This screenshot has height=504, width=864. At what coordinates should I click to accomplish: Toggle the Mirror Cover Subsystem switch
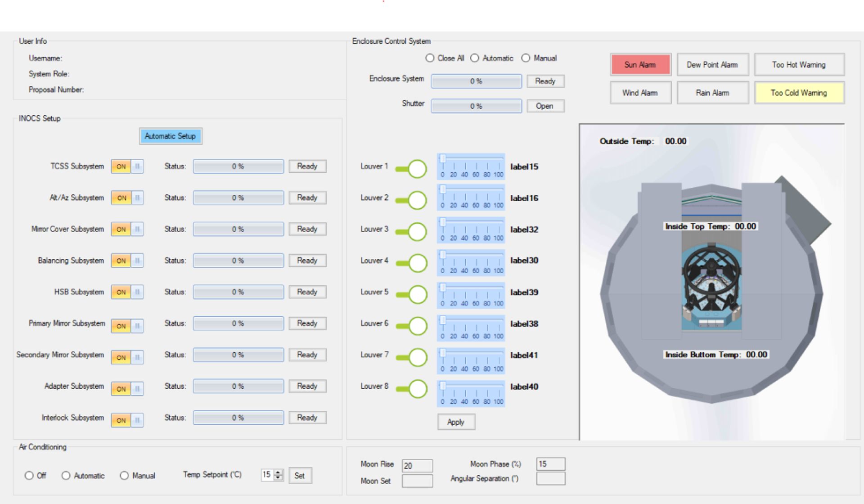(127, 229)
